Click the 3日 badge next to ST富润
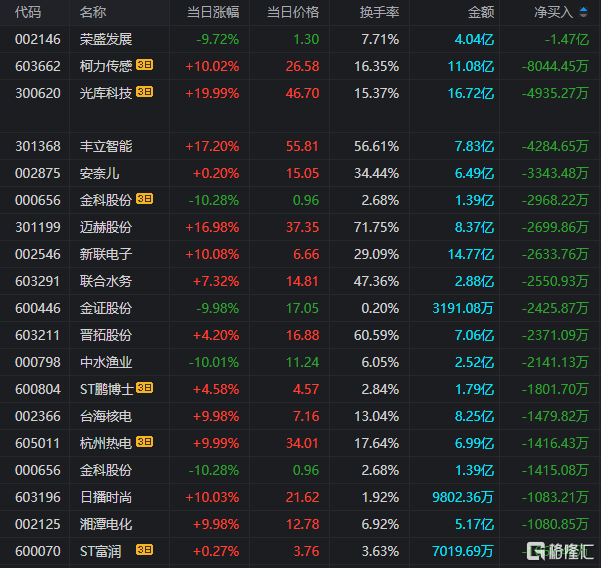This screenshot has height=568, width=601. point(145,550)
